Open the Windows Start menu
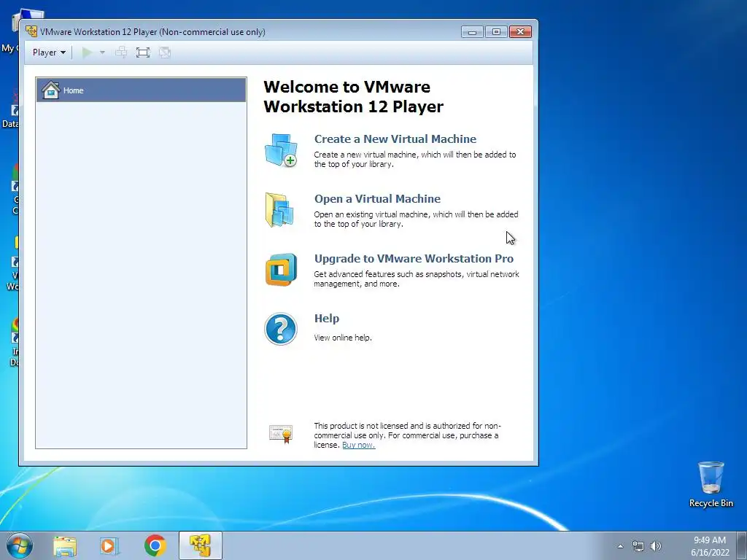747x560 pixels. 20,545
